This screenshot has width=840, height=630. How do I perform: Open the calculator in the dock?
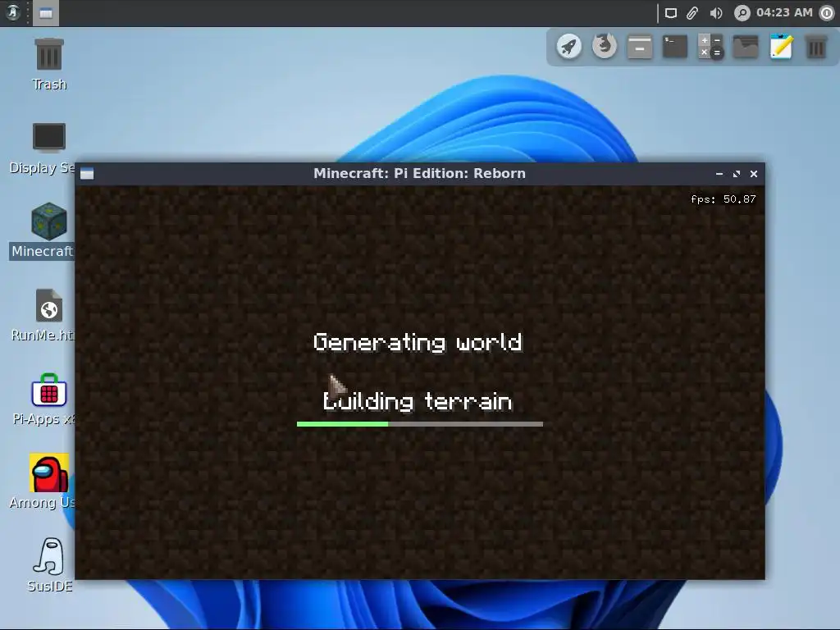pos(710,47)
